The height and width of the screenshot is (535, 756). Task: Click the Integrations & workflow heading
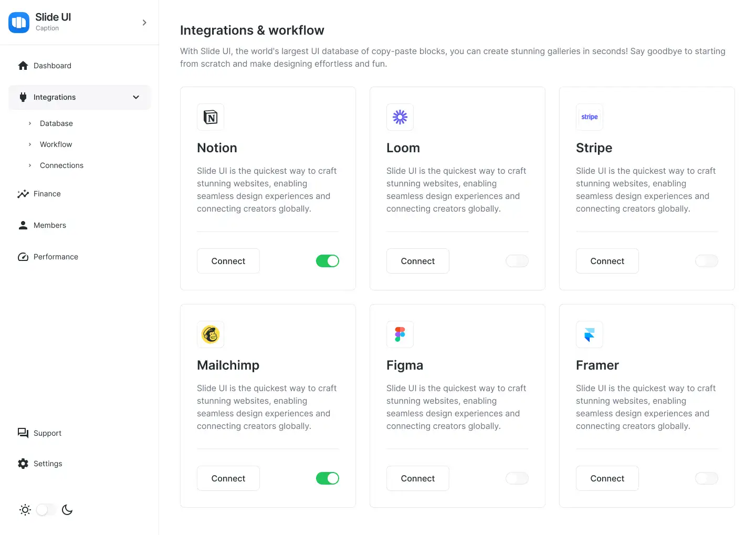click(252, 30)
